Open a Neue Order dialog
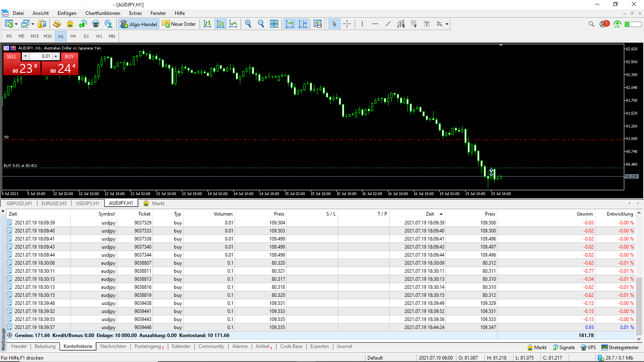The width and height of the screenshot is (644, 362). 179,24
